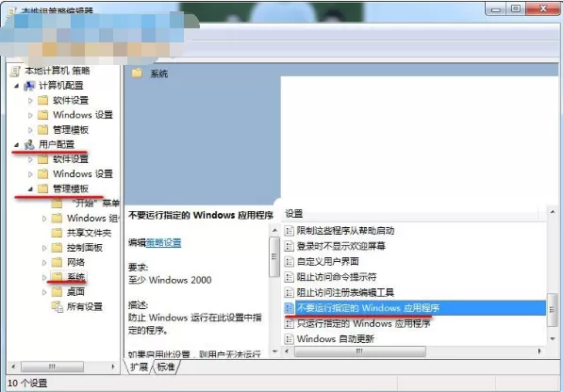Expand 管理模板 under 计算机配置
The width and height of the screenshot is (563, 392).
(x=30, y=130)
